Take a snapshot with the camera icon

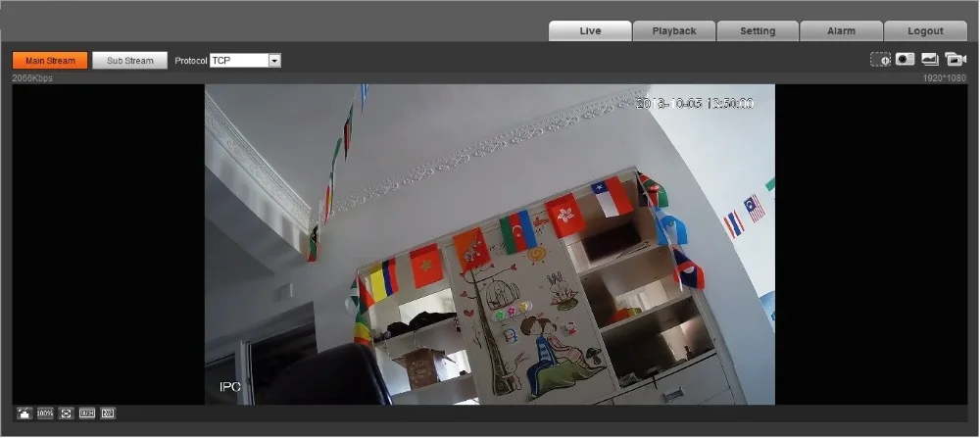(905, 60)
